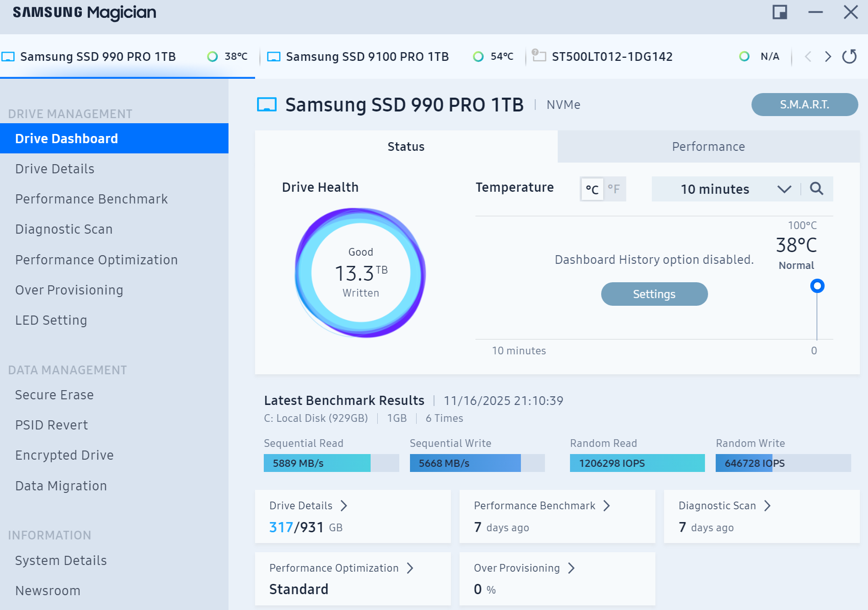Click the NVMe interface label
This screenshot has width=868, height=610.
point(563,105)
